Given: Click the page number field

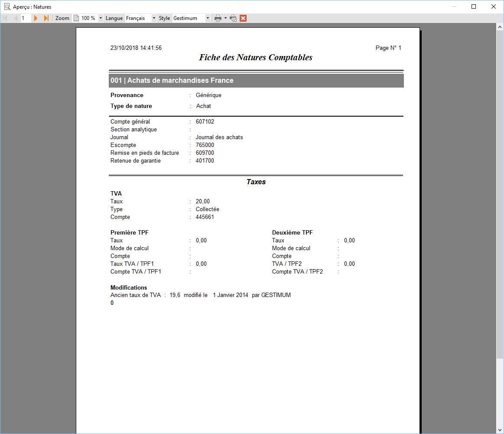Looking at the screenshot, I should tap(26, 18).
